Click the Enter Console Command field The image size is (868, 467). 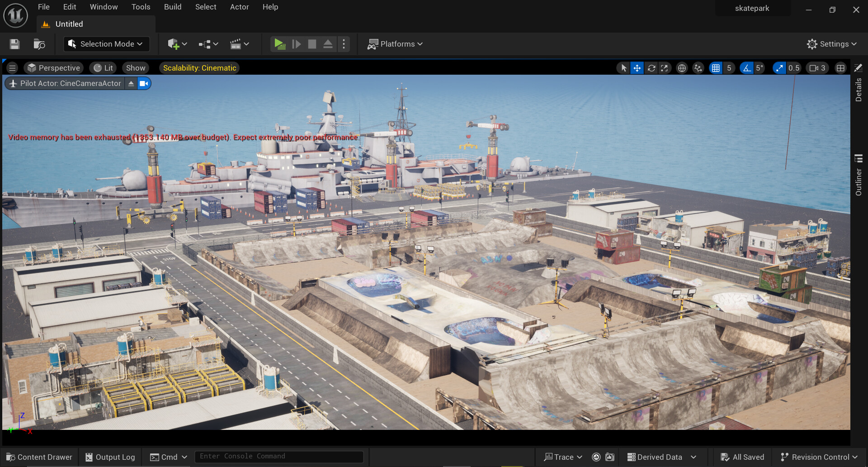(278, 457)
